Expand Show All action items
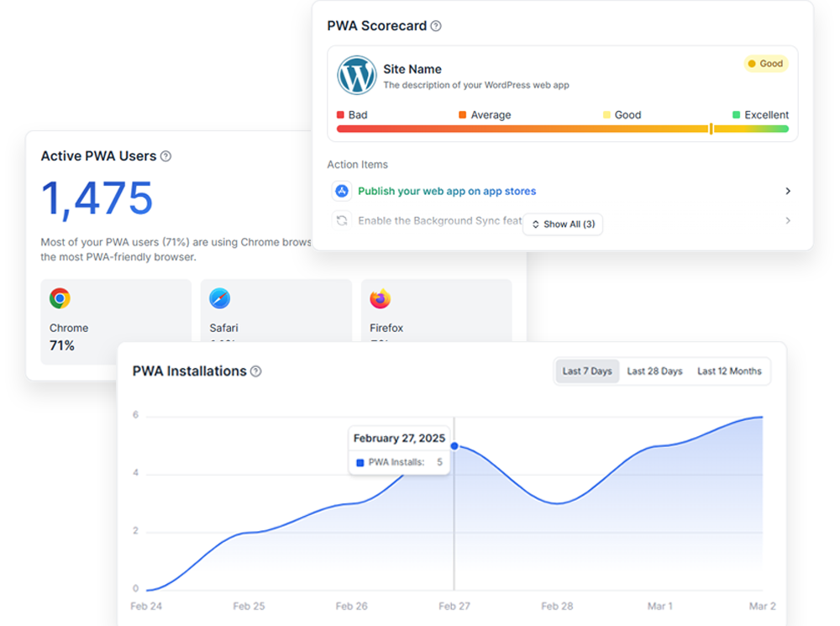Image resolution: width=840 pixels, height=626 pixels. point(562,224)
